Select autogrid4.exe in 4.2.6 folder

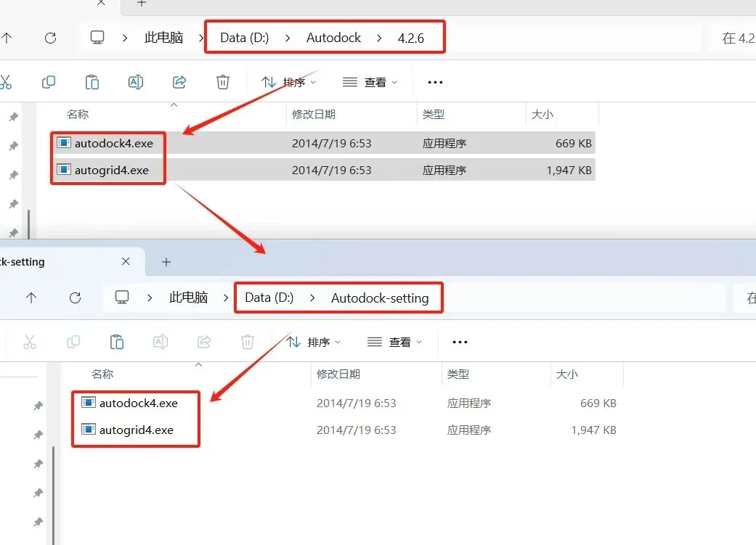pyautogui.click(x=324, y=170)
